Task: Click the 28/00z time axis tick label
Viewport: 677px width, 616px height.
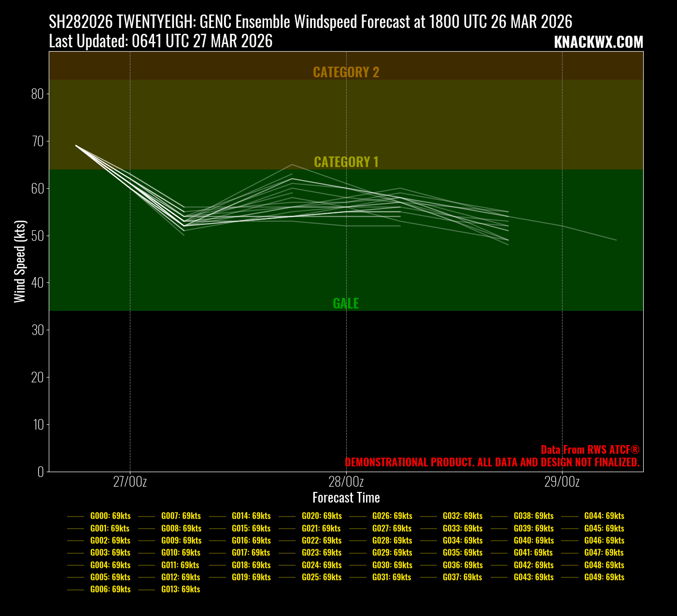Action: [x=346, y=482]
